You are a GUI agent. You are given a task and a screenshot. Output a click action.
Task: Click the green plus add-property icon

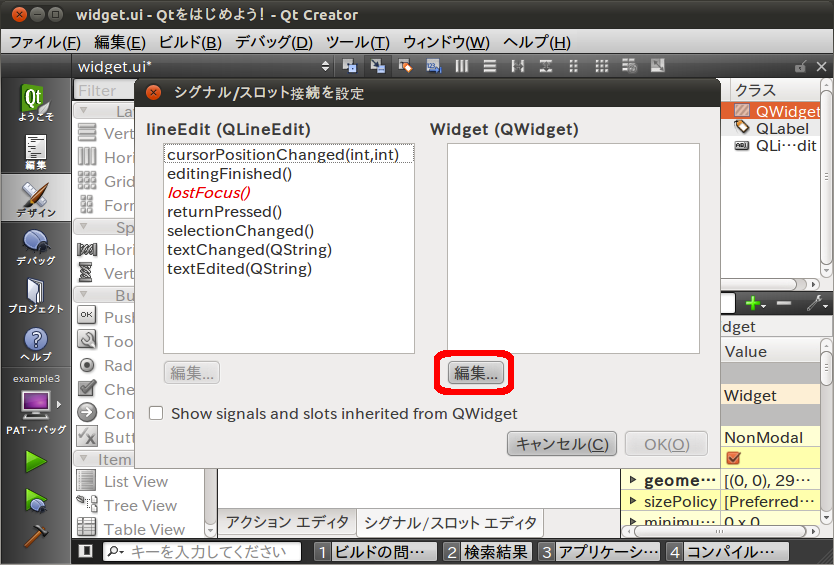point(752,303)
